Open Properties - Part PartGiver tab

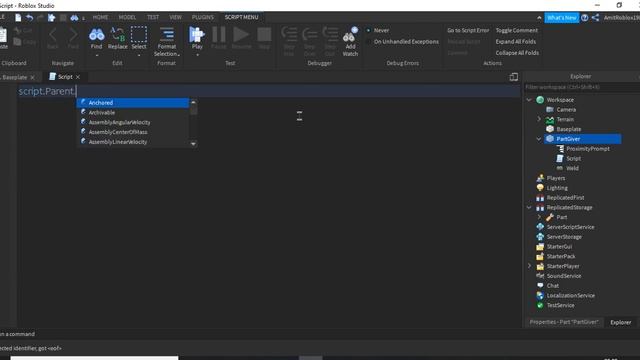pos(564,322)
